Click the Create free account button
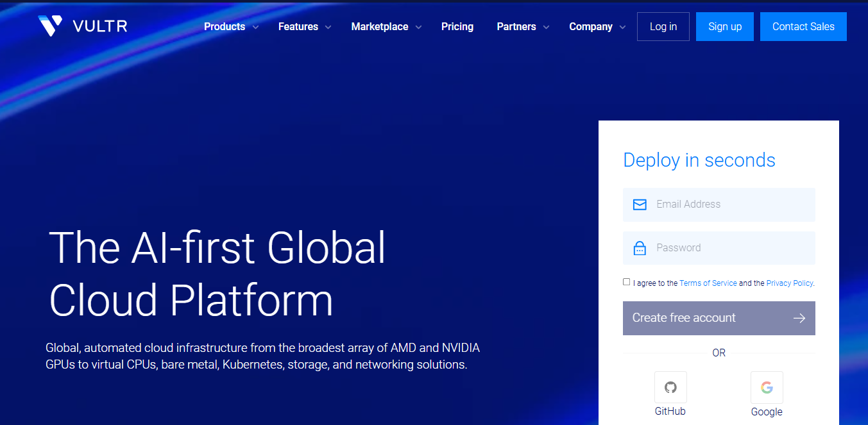This screenshot has width=868, height=425. point(719,318)
